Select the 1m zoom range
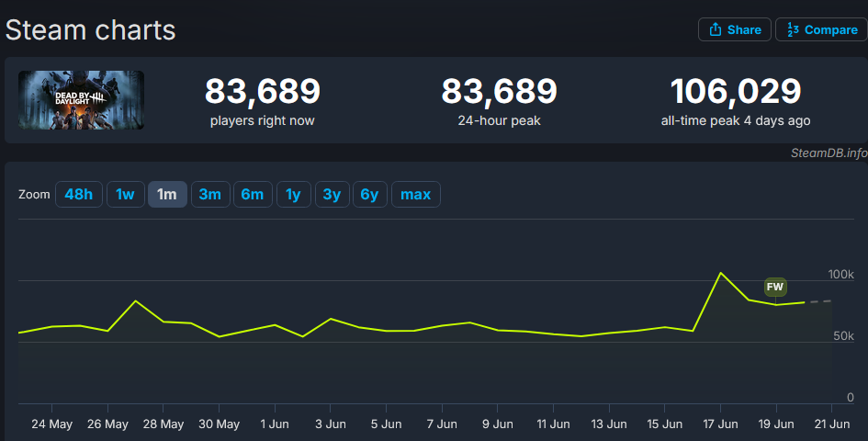This screenshot has height=441, width=868. 167,195
